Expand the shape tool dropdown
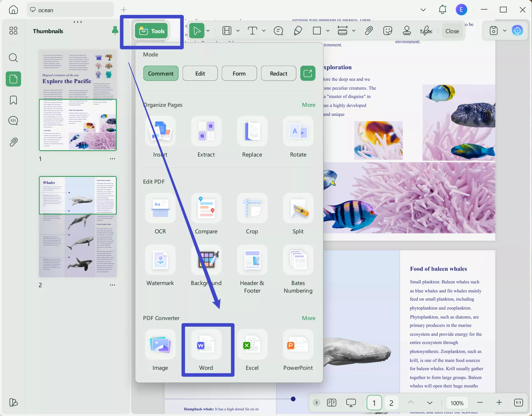Viewport: 532px width, 416px height. (x=328, y=31)
